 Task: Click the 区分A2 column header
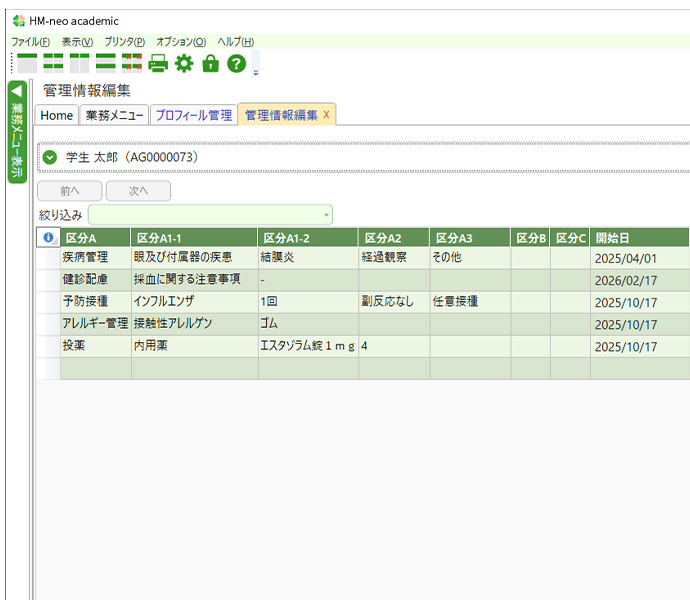click(x=394, y=238)
